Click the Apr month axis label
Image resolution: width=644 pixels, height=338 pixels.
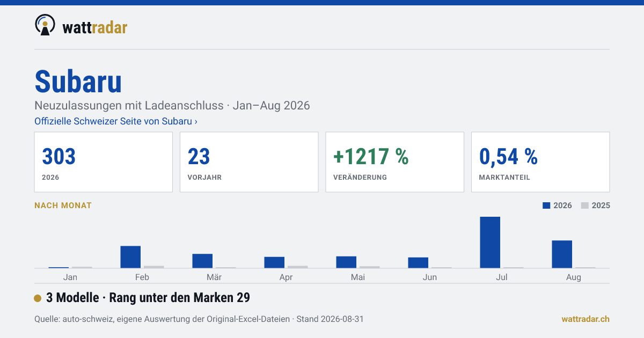(286, 277)
